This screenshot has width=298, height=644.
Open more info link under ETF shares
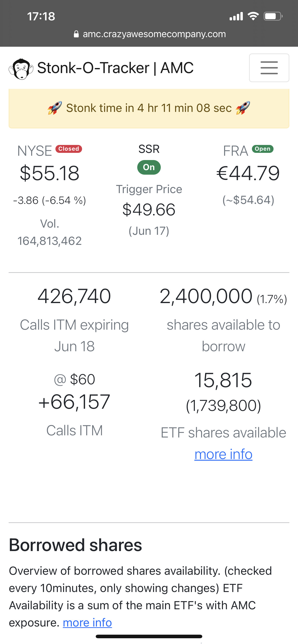pos(223,454)
